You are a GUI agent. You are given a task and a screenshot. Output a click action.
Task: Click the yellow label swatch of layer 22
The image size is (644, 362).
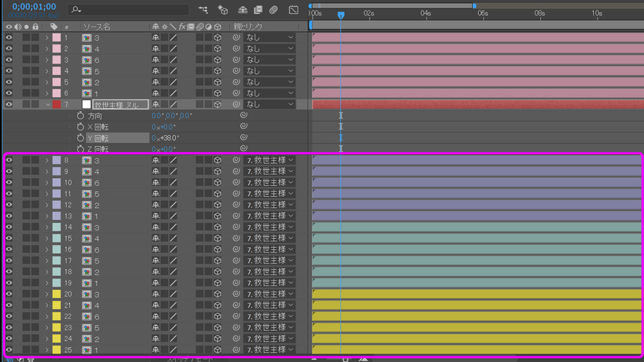57,316
